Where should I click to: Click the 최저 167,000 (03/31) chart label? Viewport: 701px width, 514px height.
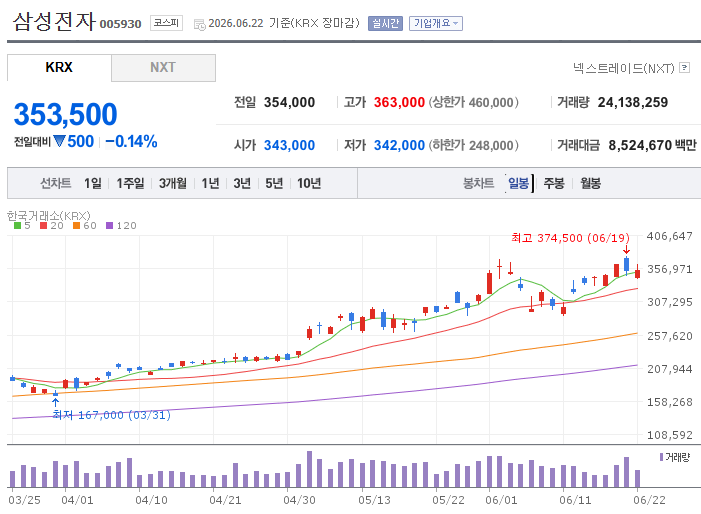pos(111,415)
